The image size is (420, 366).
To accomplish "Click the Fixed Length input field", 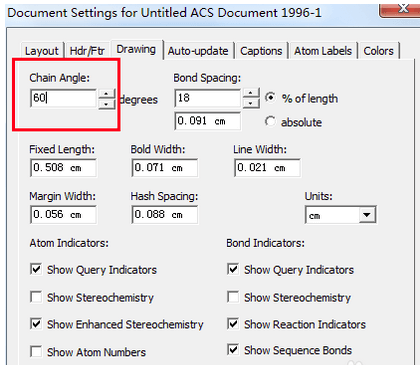I will [x=63, y=168].
